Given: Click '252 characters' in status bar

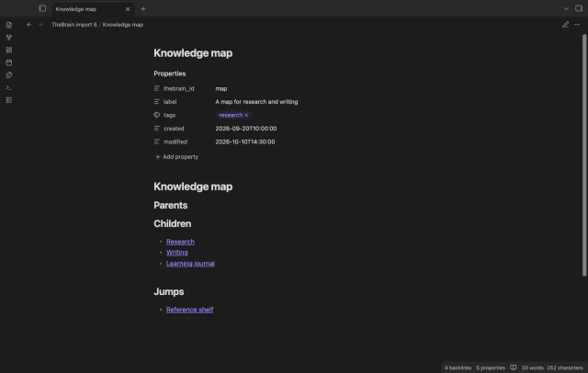Looking at the screenshot, I should (565, 367).
